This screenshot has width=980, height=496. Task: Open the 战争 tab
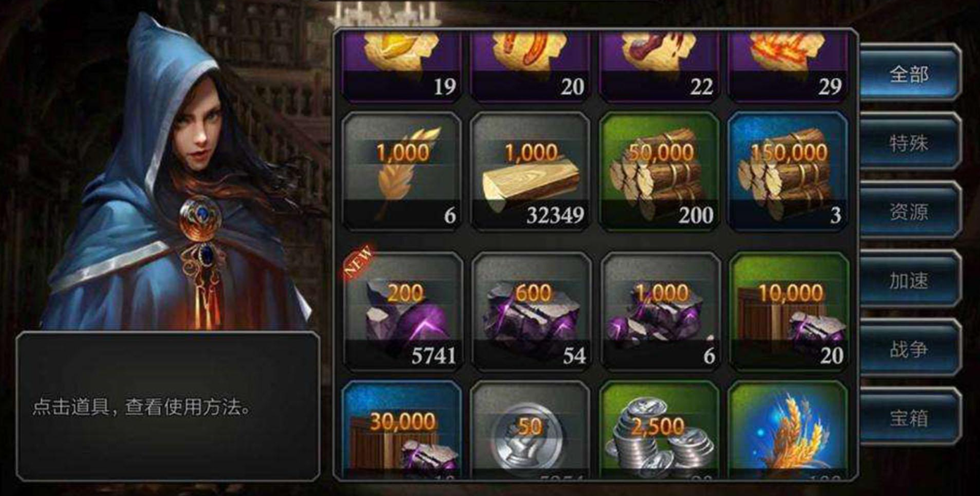coord(909,349)
